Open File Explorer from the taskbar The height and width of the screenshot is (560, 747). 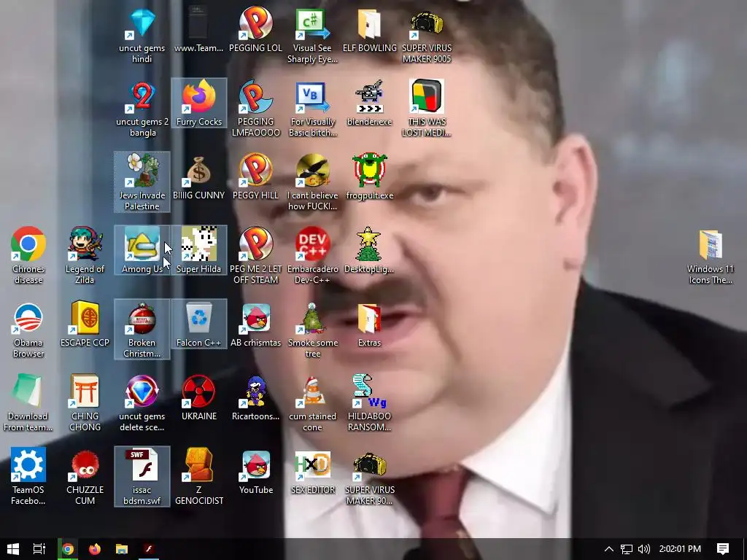(122, 549)
